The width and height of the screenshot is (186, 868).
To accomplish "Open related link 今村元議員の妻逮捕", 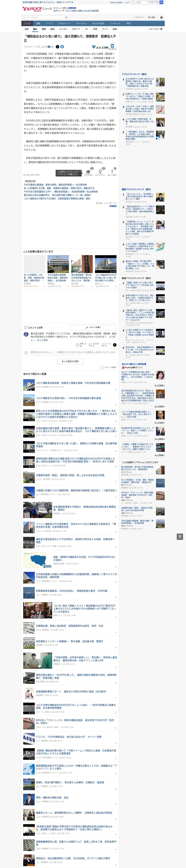I will click(55, 185).
